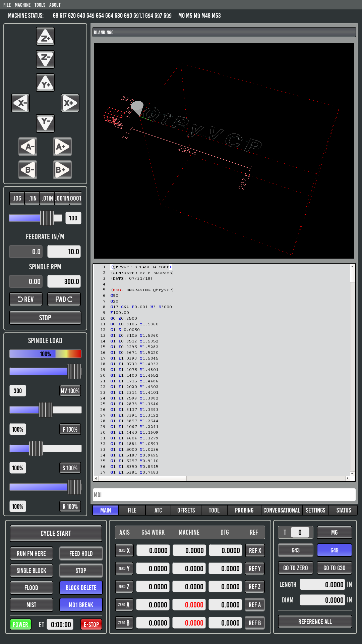Reset feed override with F 100% button

70,429
